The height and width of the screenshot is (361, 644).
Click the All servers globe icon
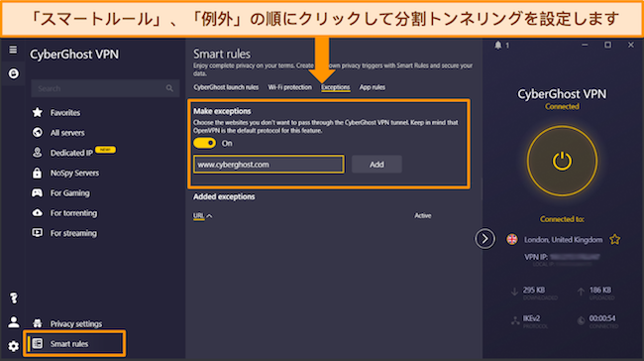click(x=38, y=132)
